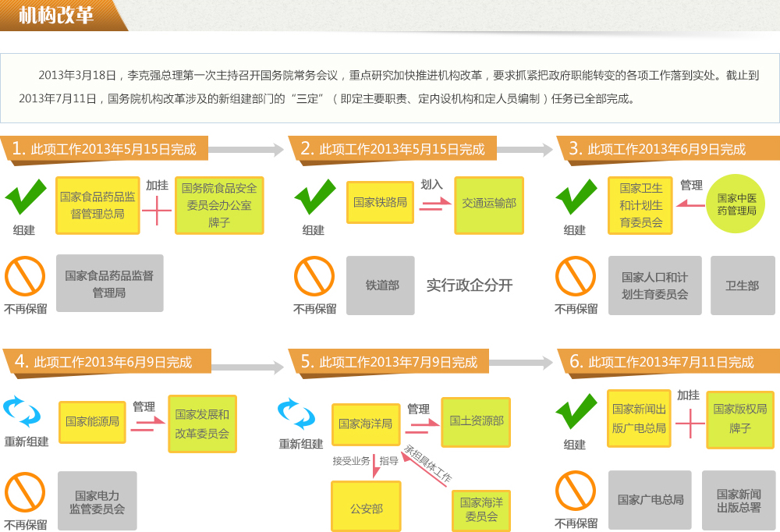Click blue refresh arrows icon beside 国家海洋局

[x=296, y=414]
